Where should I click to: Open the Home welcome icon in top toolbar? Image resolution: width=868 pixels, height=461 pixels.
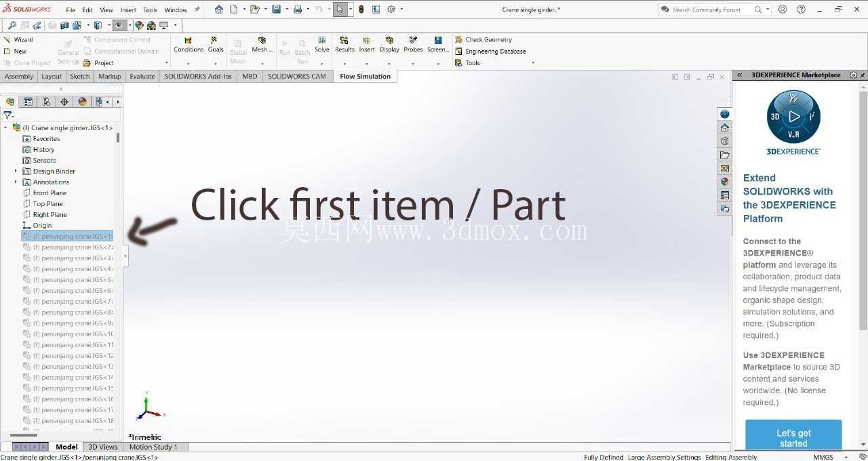coord(218,9)
